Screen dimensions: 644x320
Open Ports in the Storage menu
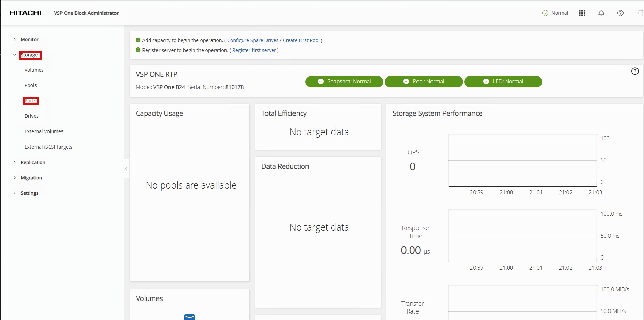point(30,101)
